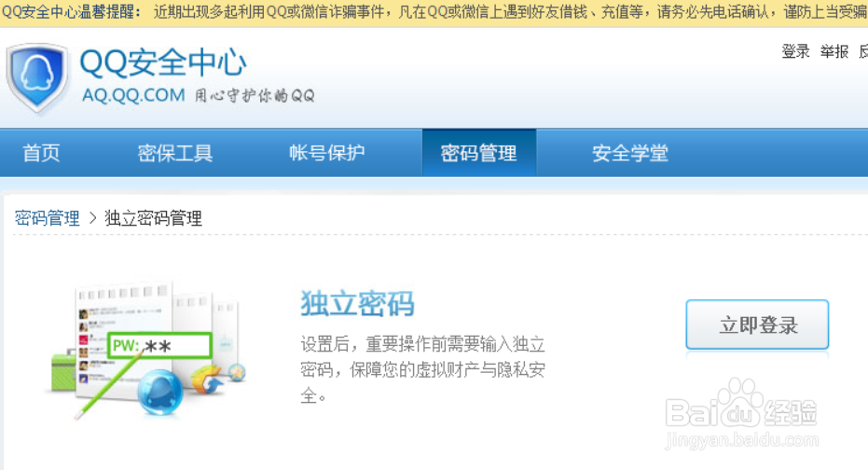Click the 独立密码 heading text

pyautogui.click(x=357, y=303)
